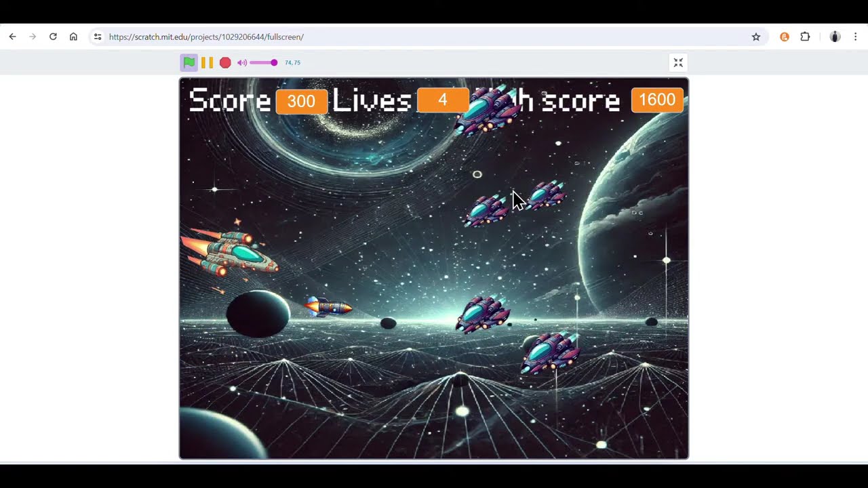Screen dimensions: 868x488
Task: Click the Lives label text
Action: pos(372,100)
